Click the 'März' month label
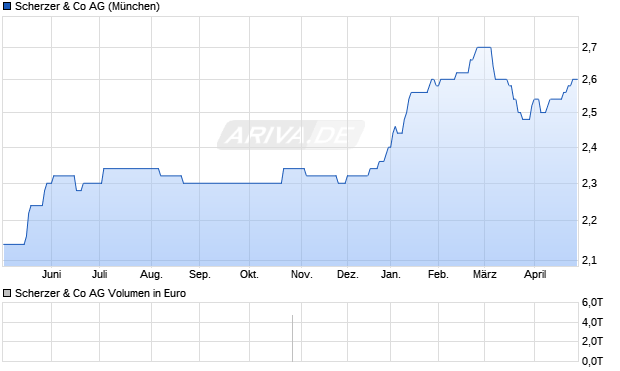Image resolution: width=620 pixels, height=371 pixels. pos(485,274)
